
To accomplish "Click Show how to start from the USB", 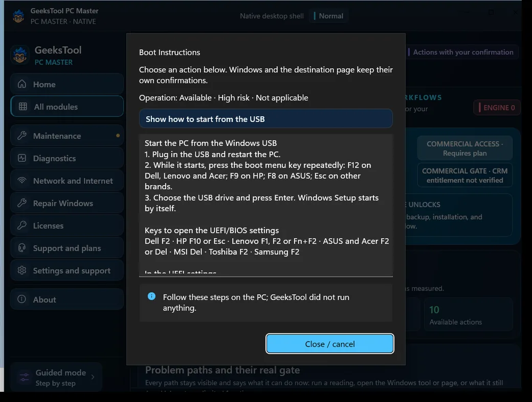I will (x=265, y=118).
